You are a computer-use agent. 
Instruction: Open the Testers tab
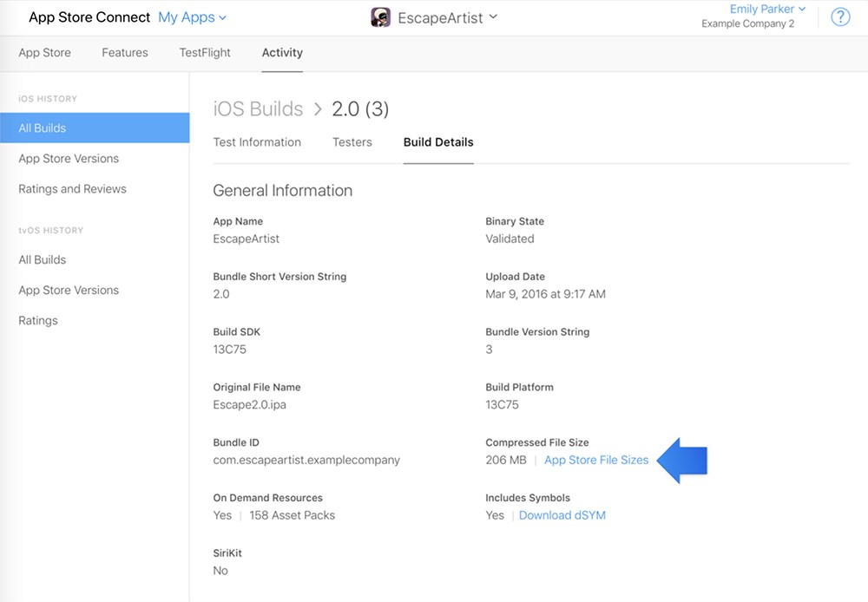point(352,142)
